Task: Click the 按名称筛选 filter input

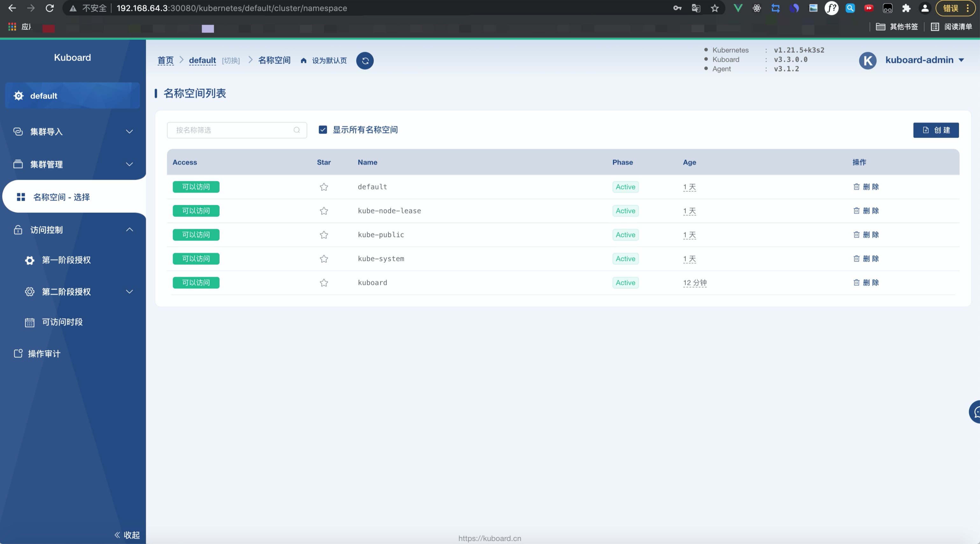Action: (237, 130)
